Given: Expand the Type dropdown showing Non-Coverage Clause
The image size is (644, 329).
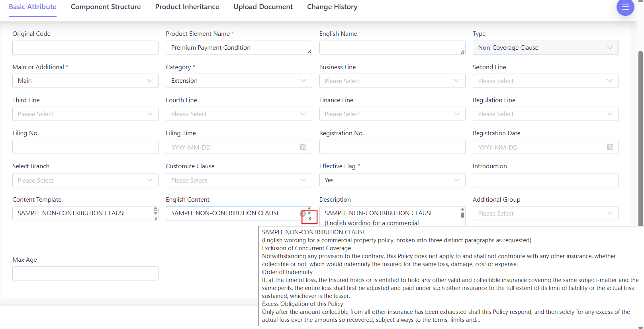Looking at the screenshot, I should tap(545, 48).
